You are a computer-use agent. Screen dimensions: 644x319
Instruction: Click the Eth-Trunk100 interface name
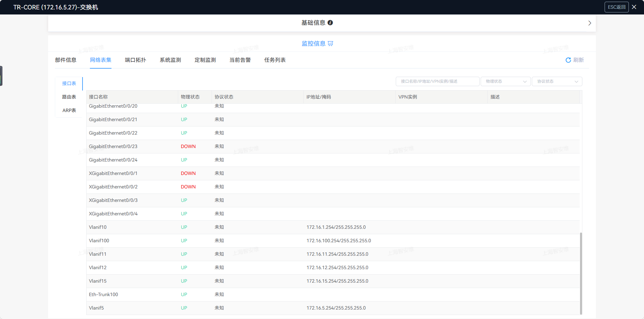(x=103, y=294)
